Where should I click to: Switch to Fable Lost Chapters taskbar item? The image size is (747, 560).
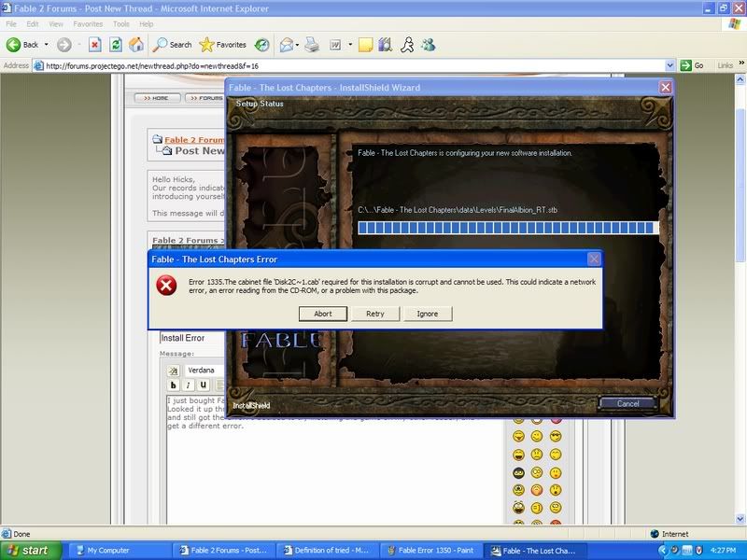[x=534, y=551]
